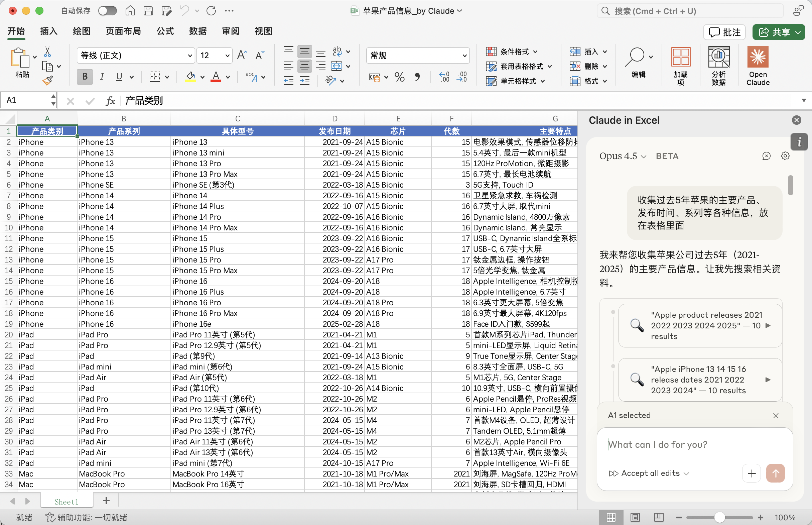Expand Accept all edits options chevron
This screenshot has width=812, height=525.
687,473
